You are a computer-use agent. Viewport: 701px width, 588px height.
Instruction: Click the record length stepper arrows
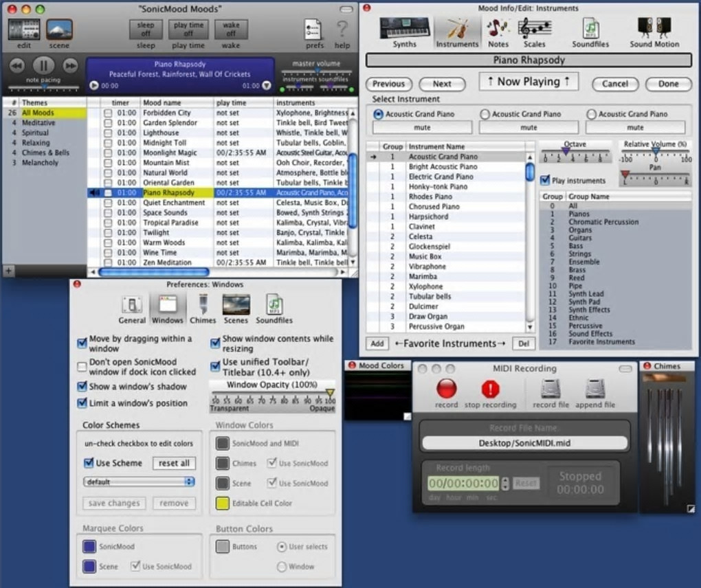coord(505,484)
